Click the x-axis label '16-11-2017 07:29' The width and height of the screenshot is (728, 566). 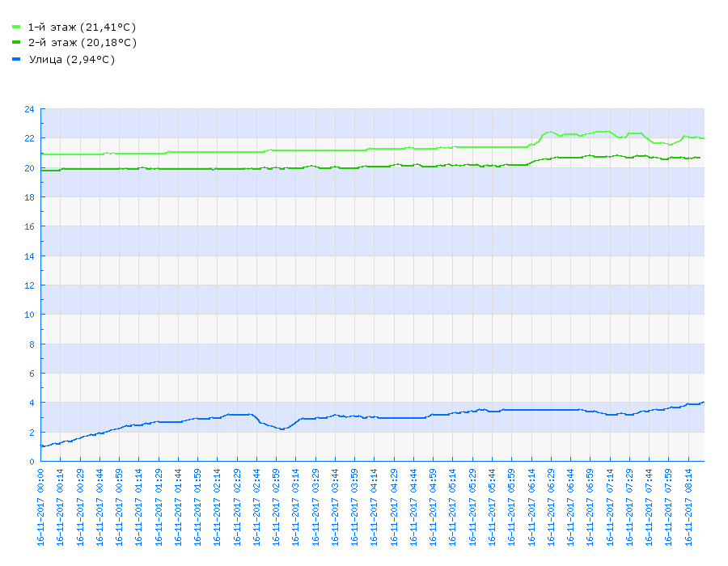pyautogui.click(x=629, y=507)
